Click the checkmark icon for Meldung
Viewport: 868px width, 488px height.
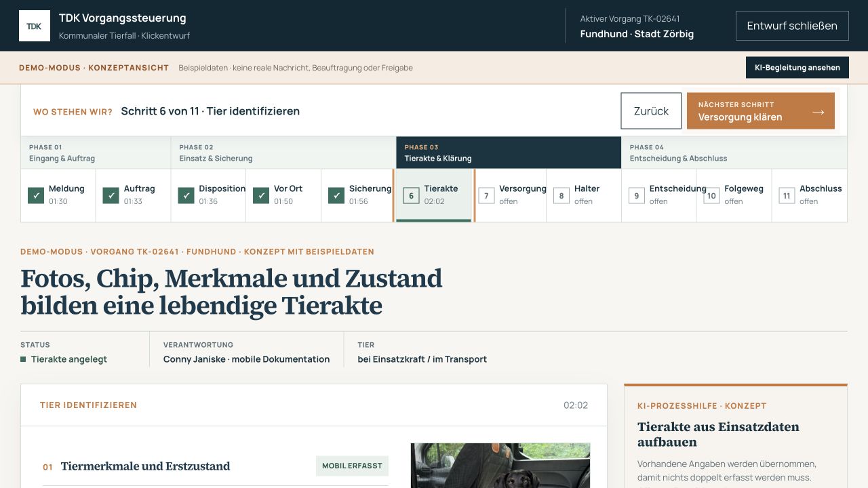point(36,195)
